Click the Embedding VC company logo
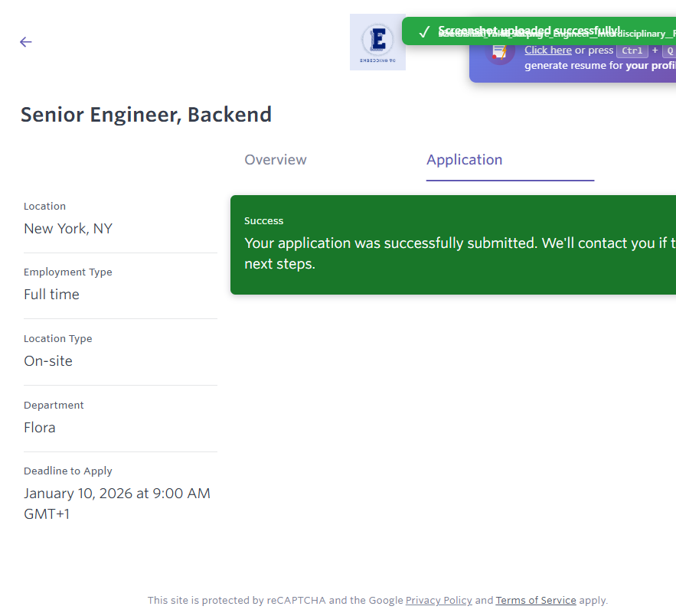 pos(377,44)
